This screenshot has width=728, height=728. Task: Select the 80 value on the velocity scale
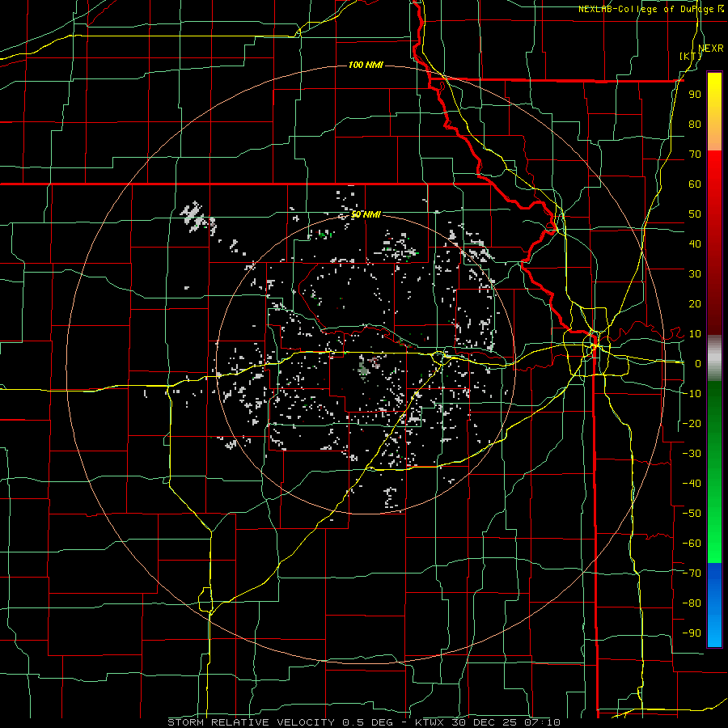coord(695,125)
